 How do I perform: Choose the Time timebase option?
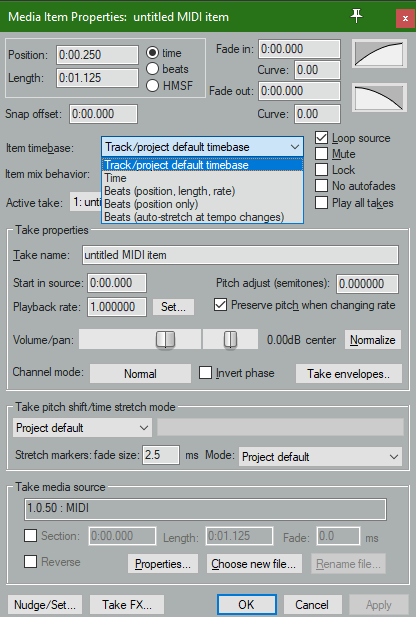click(x=202, y=178)
